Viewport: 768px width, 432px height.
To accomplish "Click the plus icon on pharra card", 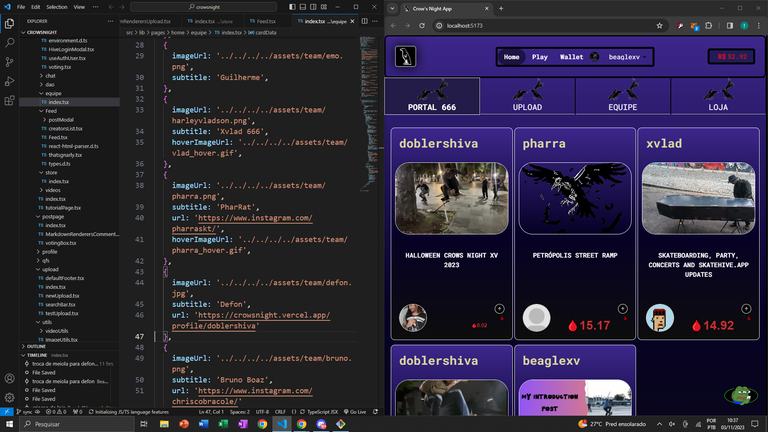I will (623, 309).
